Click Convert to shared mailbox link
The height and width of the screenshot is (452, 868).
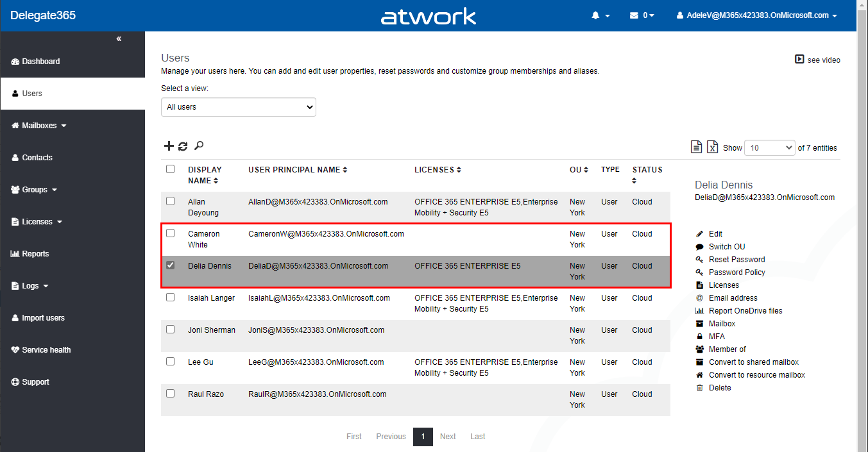click(x=754, y=362)
